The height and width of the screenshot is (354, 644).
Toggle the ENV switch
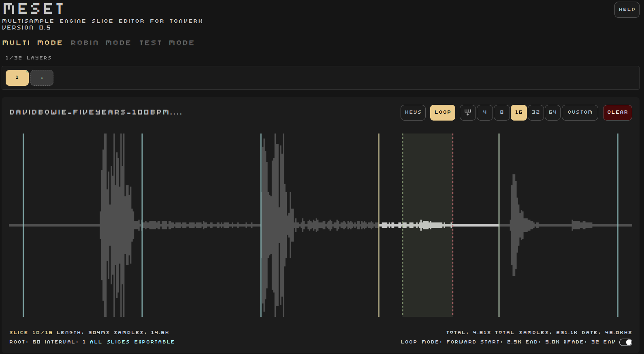tap(625, 342)
